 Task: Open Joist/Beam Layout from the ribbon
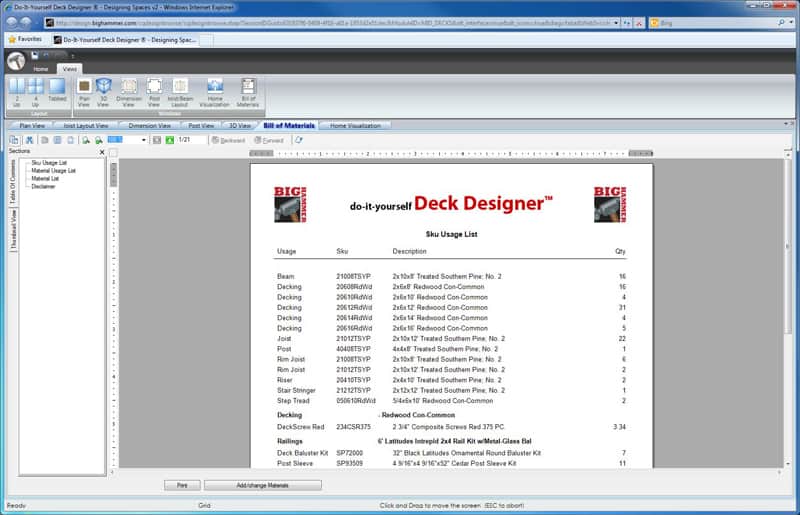point(180,93)
